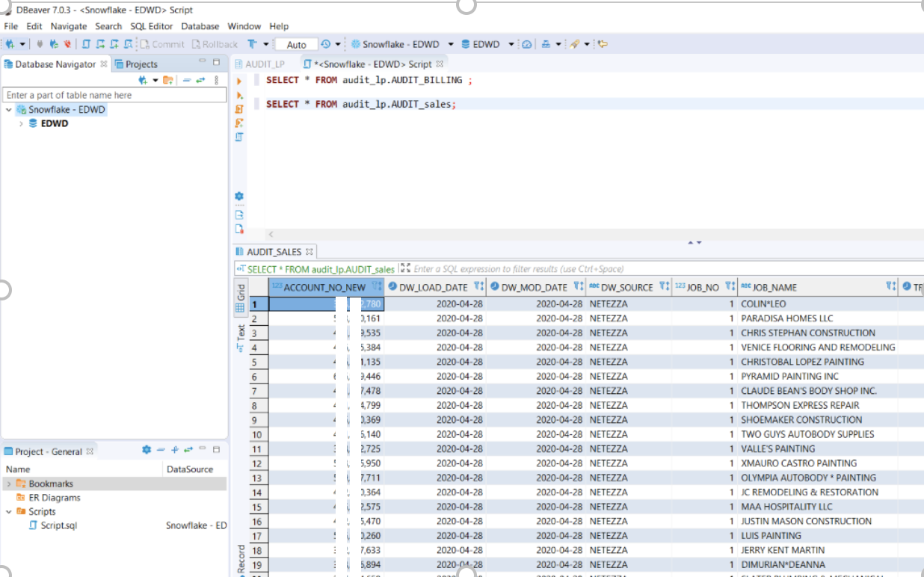Click execute statement in new tab icon
This screenshot has height=577, width=924.
coord(239,95)
